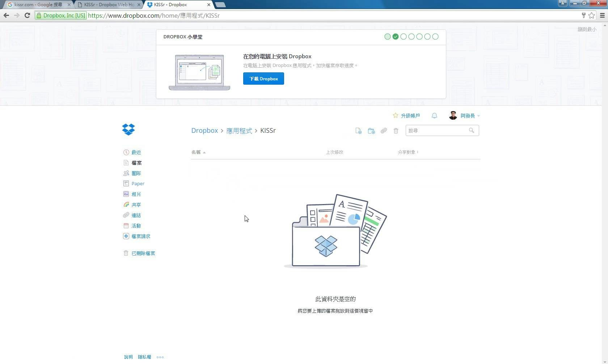
Task: Click the Paper document icon
Action: click(x=126, y=183)
